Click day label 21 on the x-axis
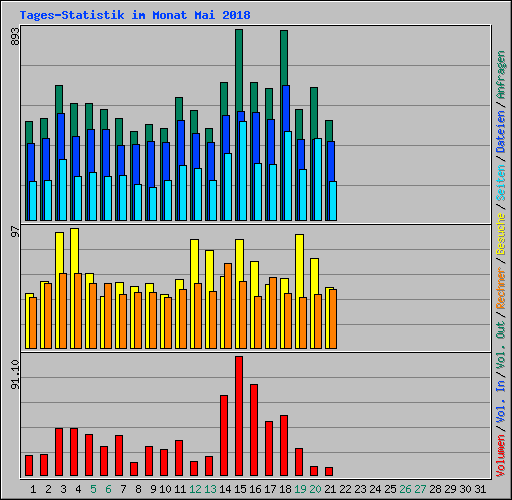The image size is (512, 500). click(330, 489)
